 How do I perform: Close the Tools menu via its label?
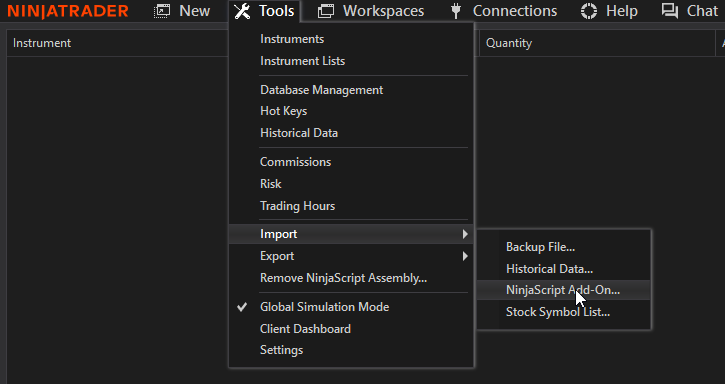point(276,11)
